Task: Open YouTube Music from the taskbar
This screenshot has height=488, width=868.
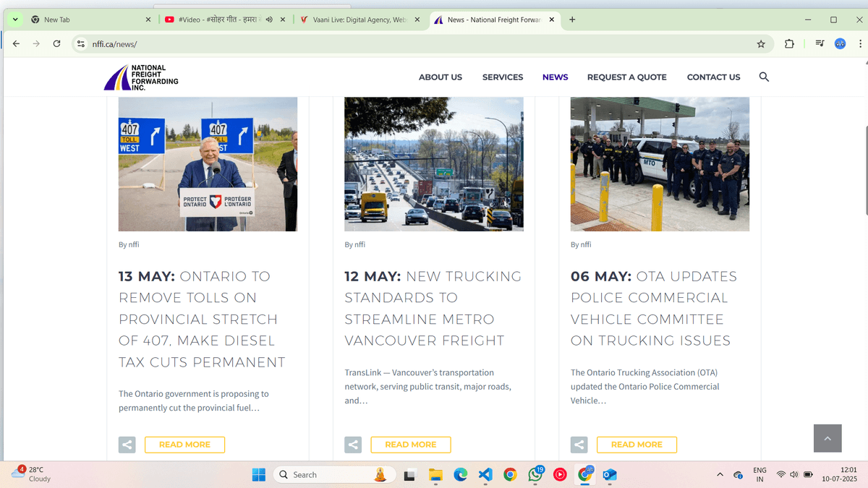Action: coord(560,475)
